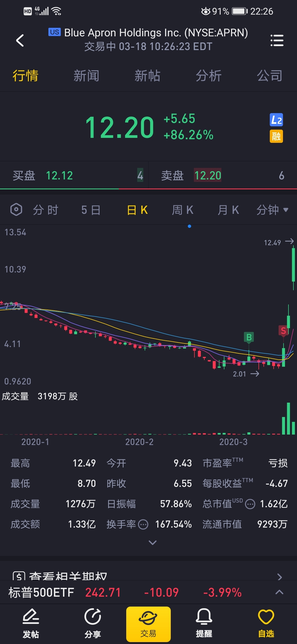The height and width of the screenshot is (644, 297).
Task: Tap the 最高 12.49 value
Action: tap(84, 463)
